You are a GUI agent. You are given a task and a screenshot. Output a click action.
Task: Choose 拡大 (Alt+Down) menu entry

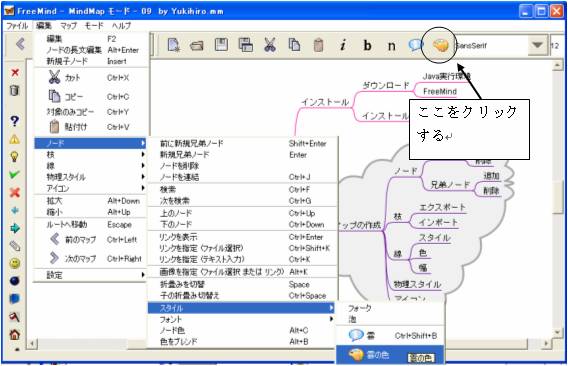click(x=90, y=201)
